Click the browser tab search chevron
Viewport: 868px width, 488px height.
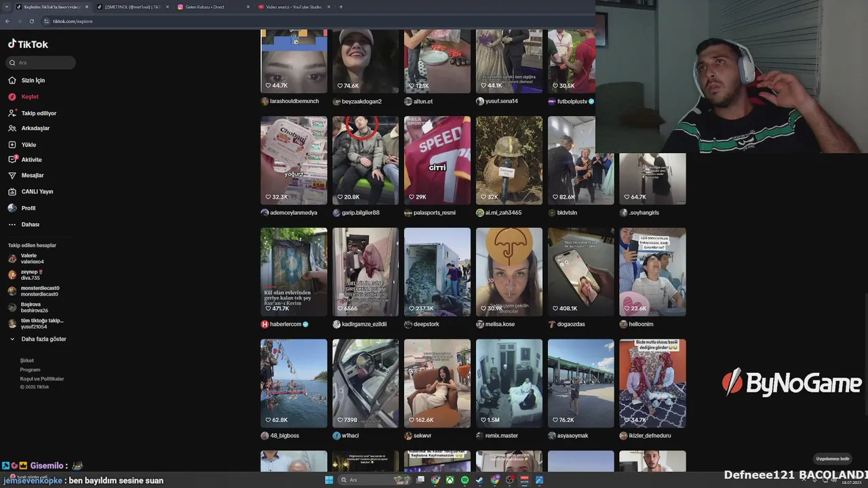click(x=7, y=7)
